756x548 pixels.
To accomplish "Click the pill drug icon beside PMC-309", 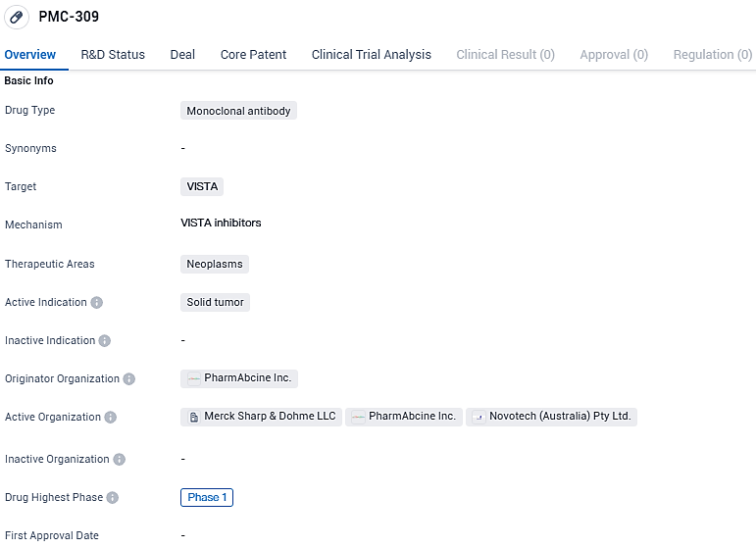I will coord(17,18).
